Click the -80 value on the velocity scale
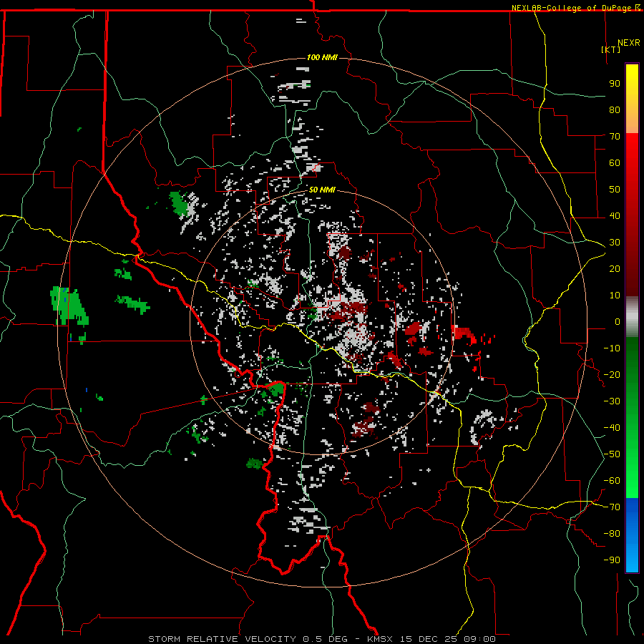Viewport: 644px width, 644px height. point(612,534)
